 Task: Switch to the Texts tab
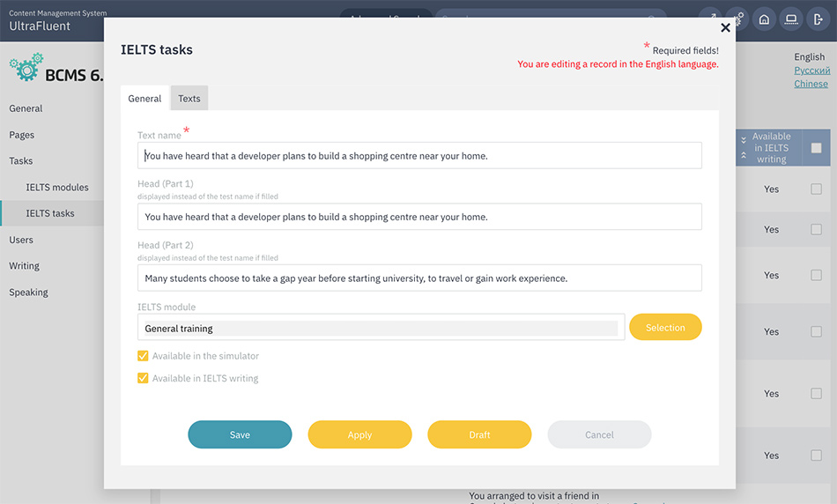[x=189, y=98]
